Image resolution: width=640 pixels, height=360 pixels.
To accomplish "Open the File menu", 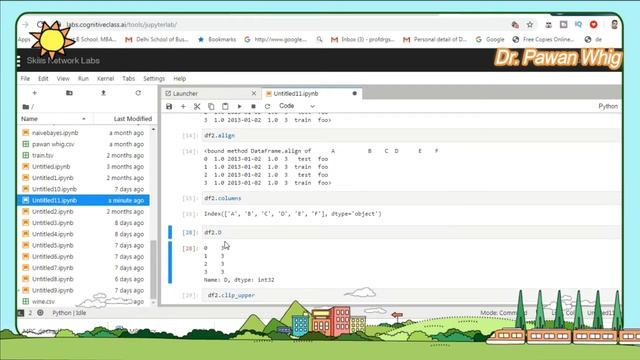I will [25, 78].
